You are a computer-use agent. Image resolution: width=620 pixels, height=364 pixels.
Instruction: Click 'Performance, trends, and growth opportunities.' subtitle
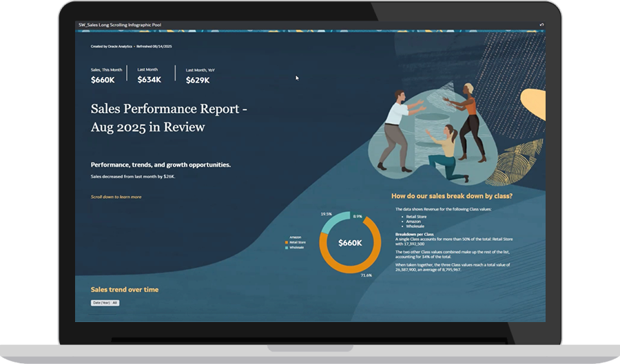[161, 164]
